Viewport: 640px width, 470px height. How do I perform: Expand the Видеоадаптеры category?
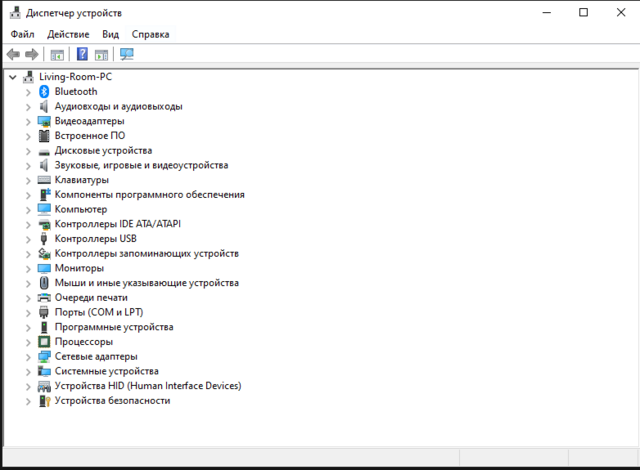[x=28, y=122]
